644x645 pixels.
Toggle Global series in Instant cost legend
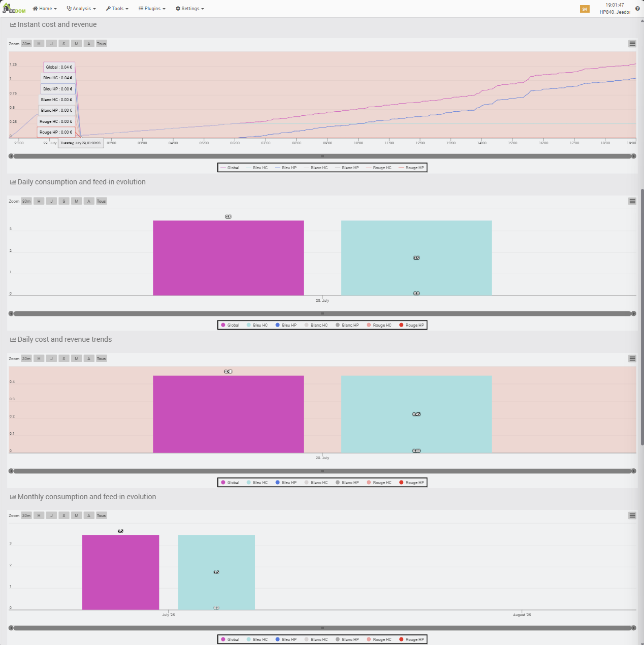point(230,168)
